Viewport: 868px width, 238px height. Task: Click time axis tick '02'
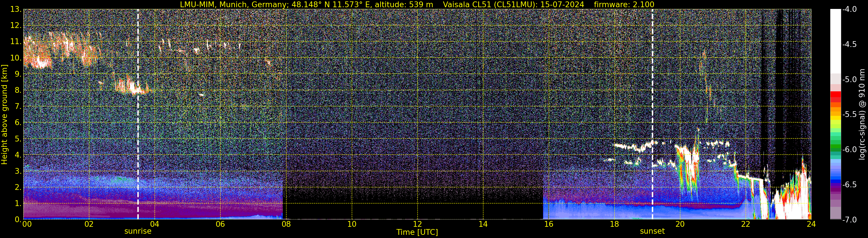click(89, 224)
